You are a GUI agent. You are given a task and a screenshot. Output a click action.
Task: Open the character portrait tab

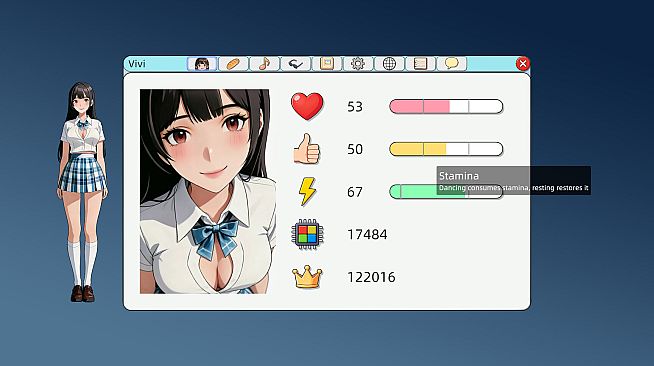[x=202, y=64]
